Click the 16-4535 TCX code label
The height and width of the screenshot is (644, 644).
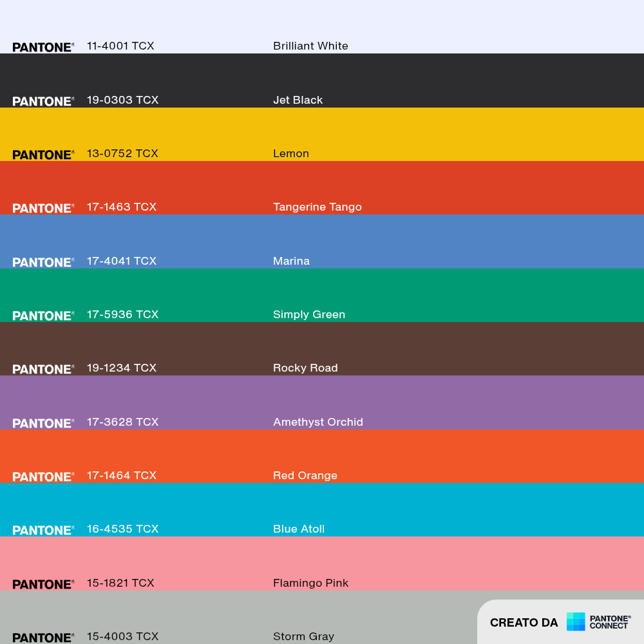pos(122,529)
